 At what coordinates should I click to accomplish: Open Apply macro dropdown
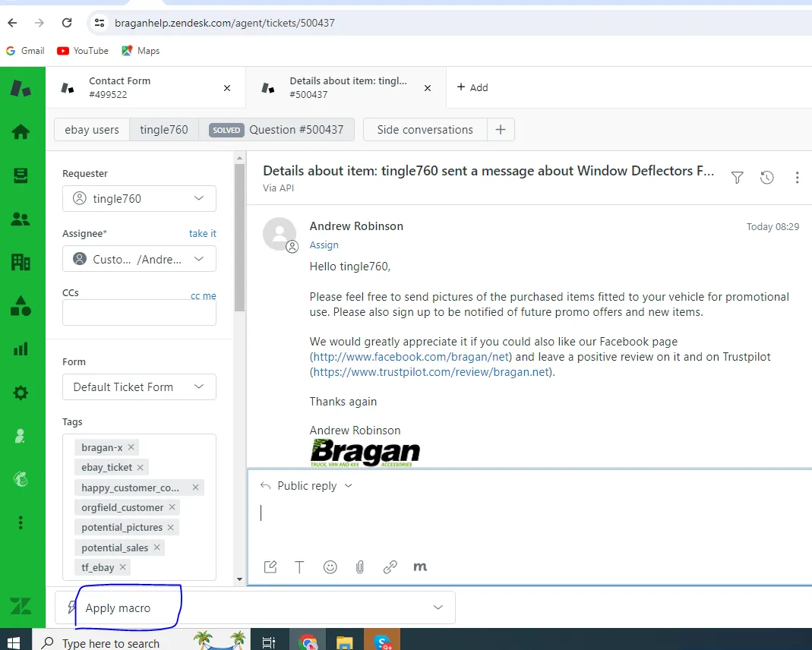[x=255, y=607]
